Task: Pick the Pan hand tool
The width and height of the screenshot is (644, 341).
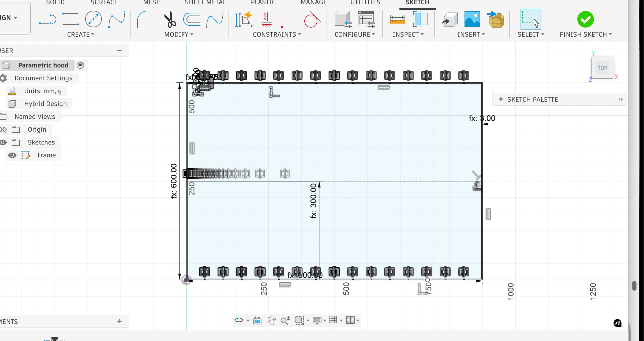Action: tap(271, 320)
